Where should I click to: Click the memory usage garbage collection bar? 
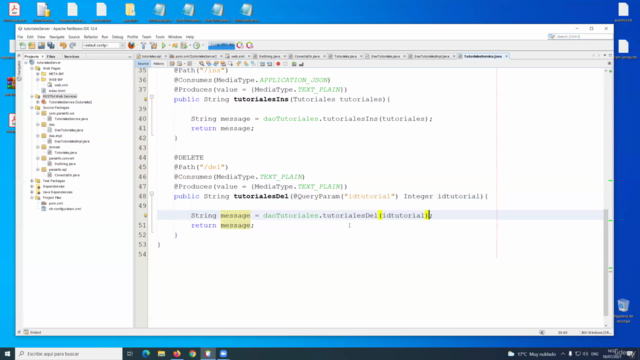[221, 45]
